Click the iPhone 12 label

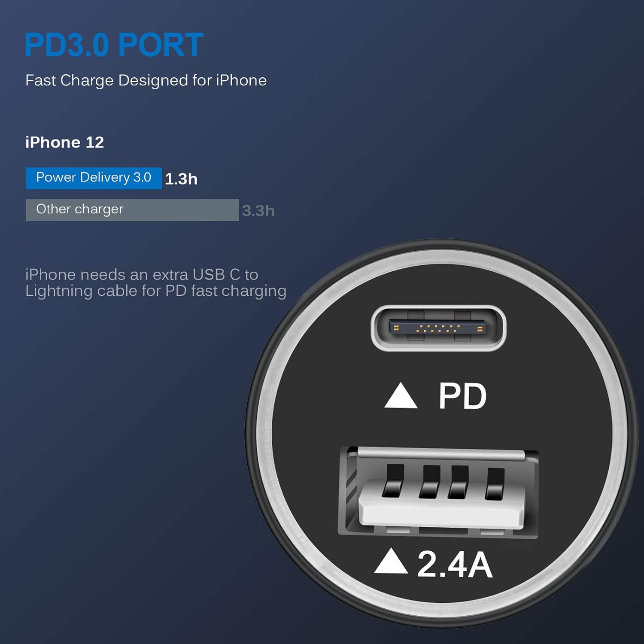[x=64, y=142]
